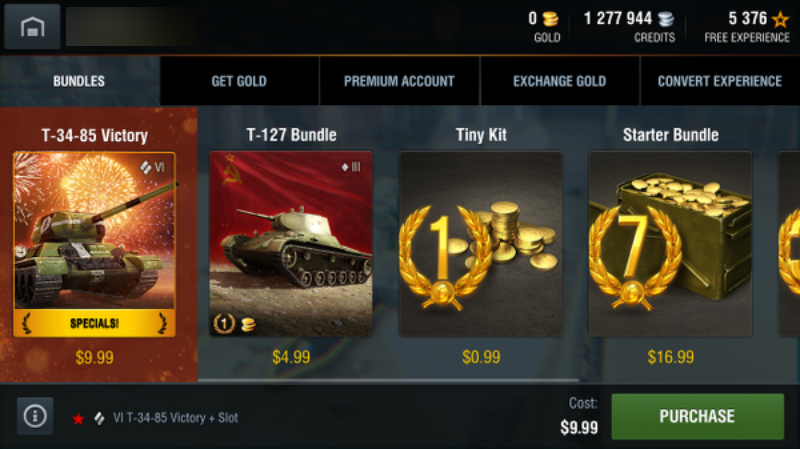Select the T-34-85 Victory bundle
Image resolution: width=800 pixels, height=449 pixels.
coord(94,244)
